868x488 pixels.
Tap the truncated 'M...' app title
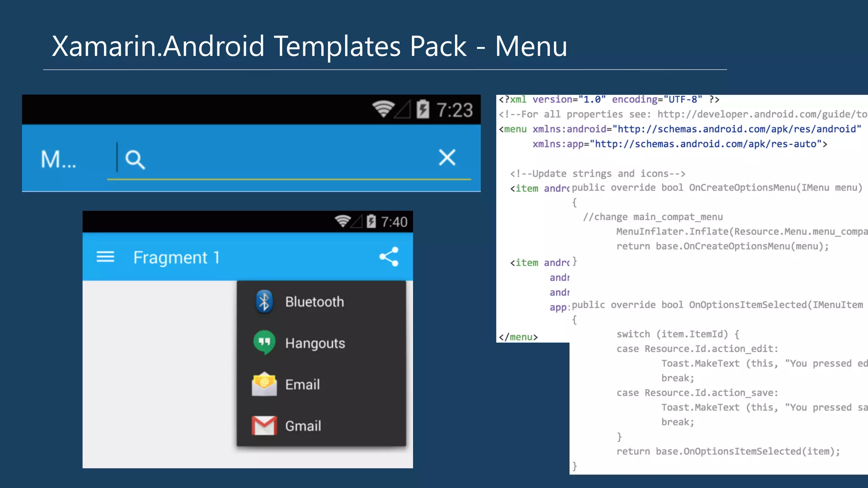(58, 160)
